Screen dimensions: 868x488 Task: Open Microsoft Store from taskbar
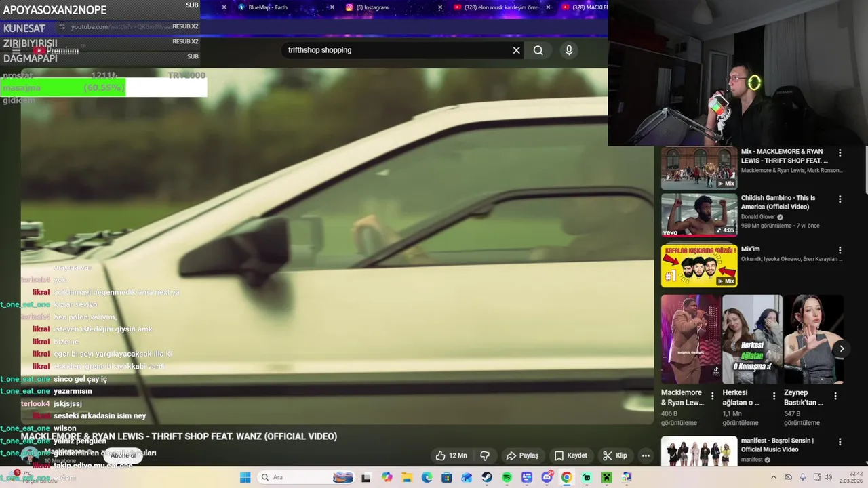(447, 477)
